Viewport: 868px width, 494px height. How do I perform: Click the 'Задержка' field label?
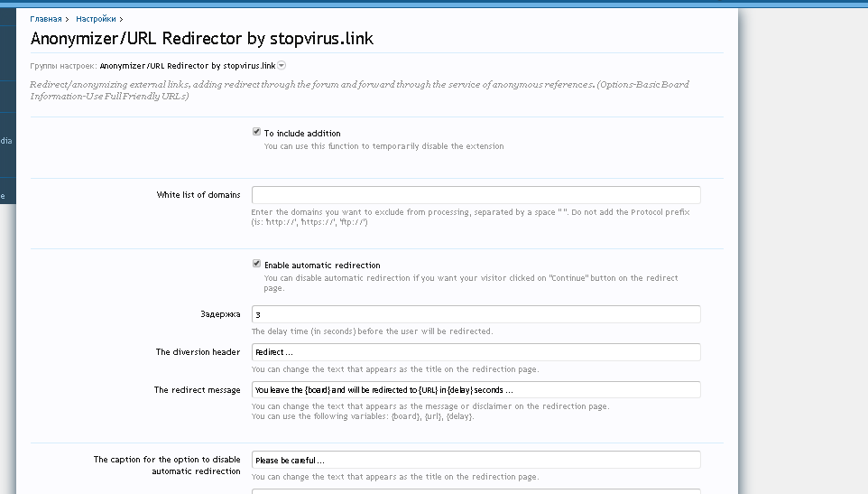pyautogui.click(x=220, y=314)
